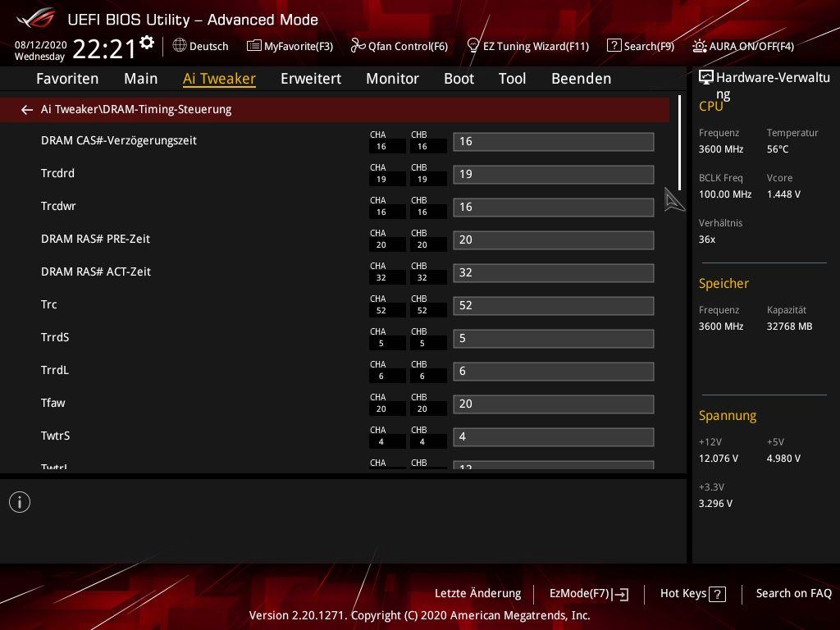Switch to Favoriten tab
840x630 pixels.
[67, 79]
